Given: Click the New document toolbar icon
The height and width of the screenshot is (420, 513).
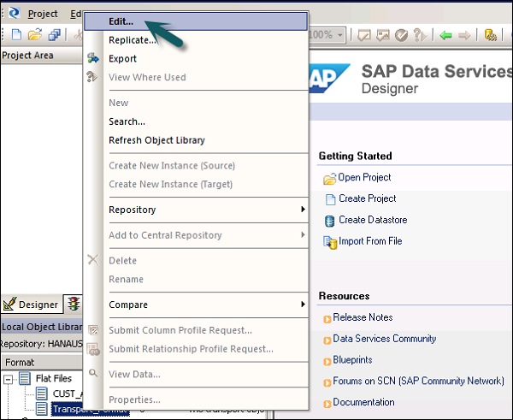Looking at the screenshot, I should point(16,35).
